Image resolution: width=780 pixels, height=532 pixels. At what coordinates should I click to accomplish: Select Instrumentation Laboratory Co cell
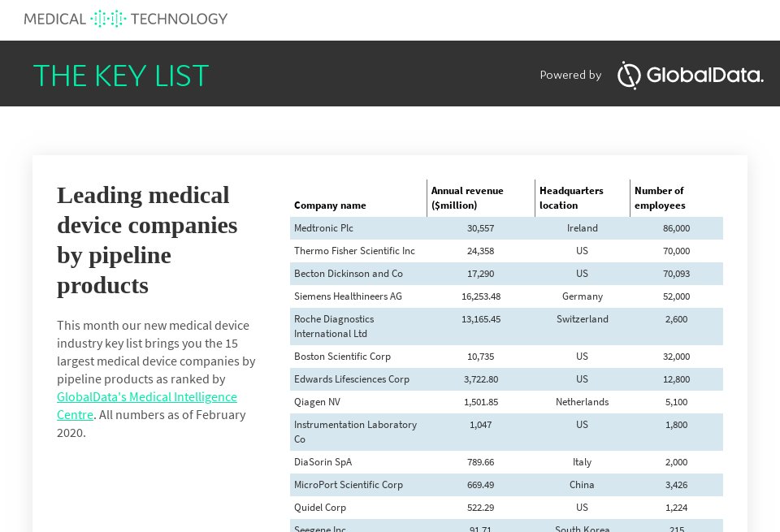(355, 432)
